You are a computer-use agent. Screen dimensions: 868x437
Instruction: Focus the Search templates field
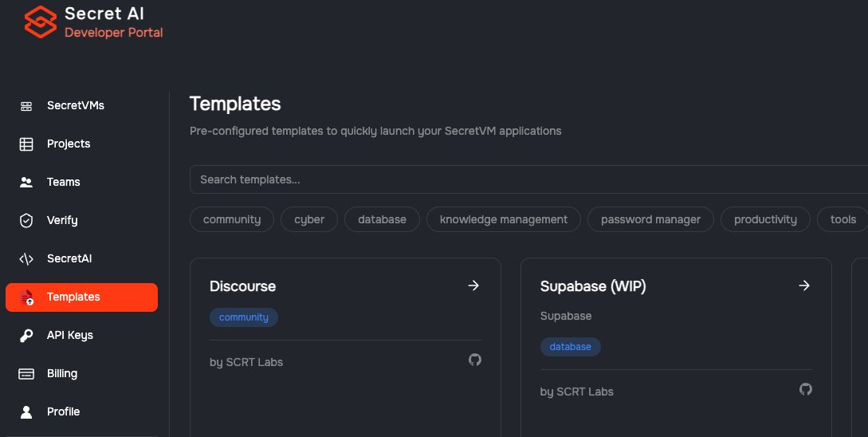pyautogui.click(x=528, y=179)
